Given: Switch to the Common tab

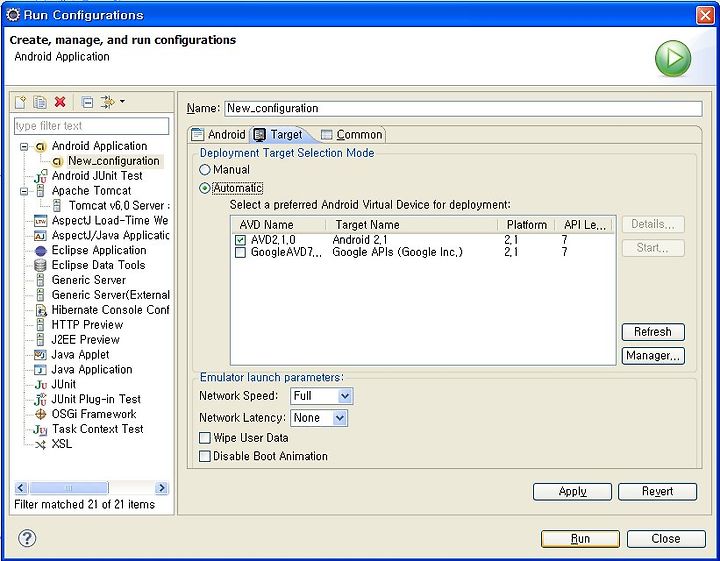Looking at the screenshot, I should click(x=352, y=135).
